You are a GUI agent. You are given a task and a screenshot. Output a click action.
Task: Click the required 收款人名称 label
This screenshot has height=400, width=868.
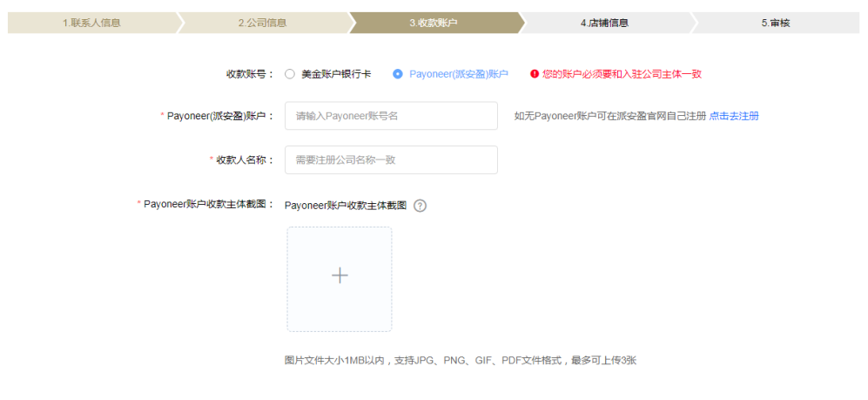(245, 159)
